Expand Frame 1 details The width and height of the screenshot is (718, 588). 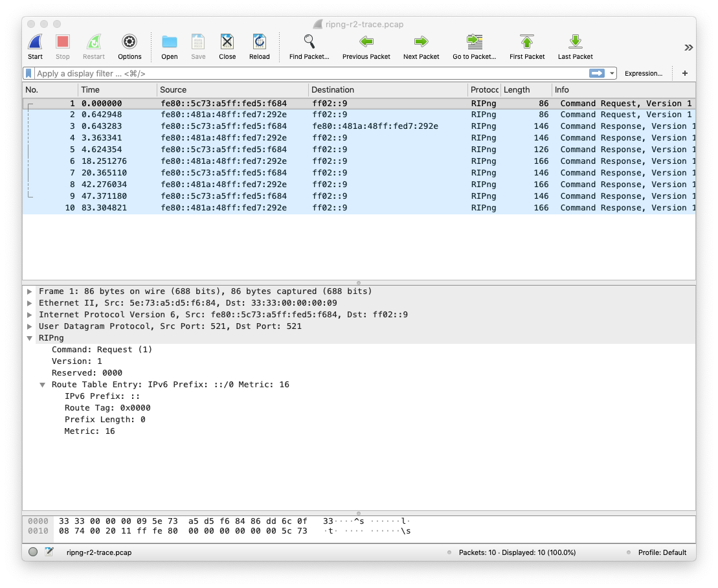pyautogui.click(x=30, y=291)
